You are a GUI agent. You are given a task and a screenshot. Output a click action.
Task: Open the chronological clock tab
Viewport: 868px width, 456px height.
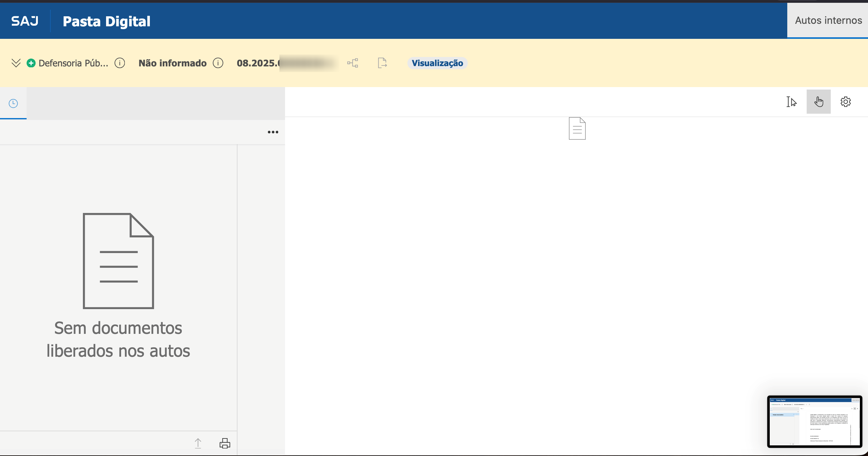(13, 103)
